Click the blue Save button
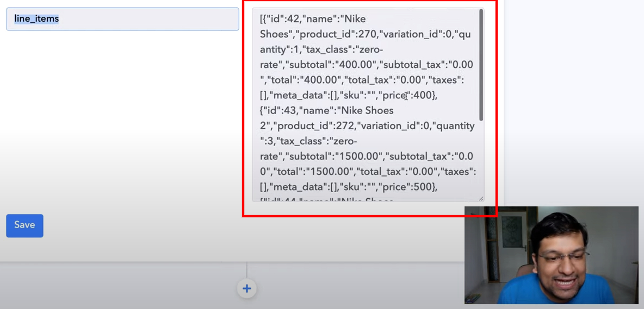Viewport: 644px width, 309px height. point(24,225)
